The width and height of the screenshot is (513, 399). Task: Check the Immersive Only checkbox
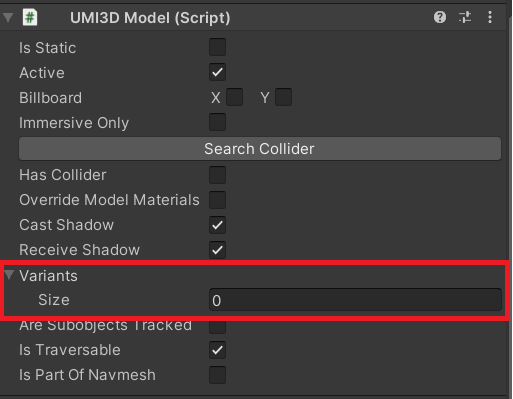217,122
